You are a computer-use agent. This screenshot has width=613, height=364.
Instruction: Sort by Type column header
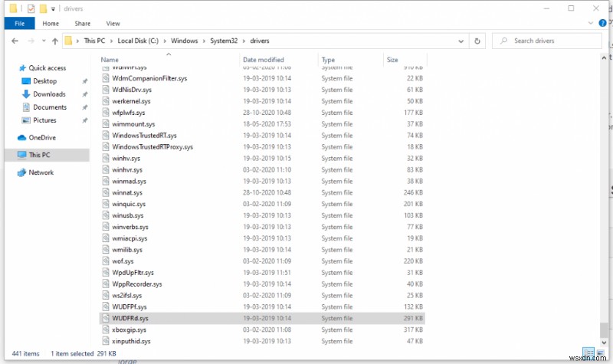(328, 60)
